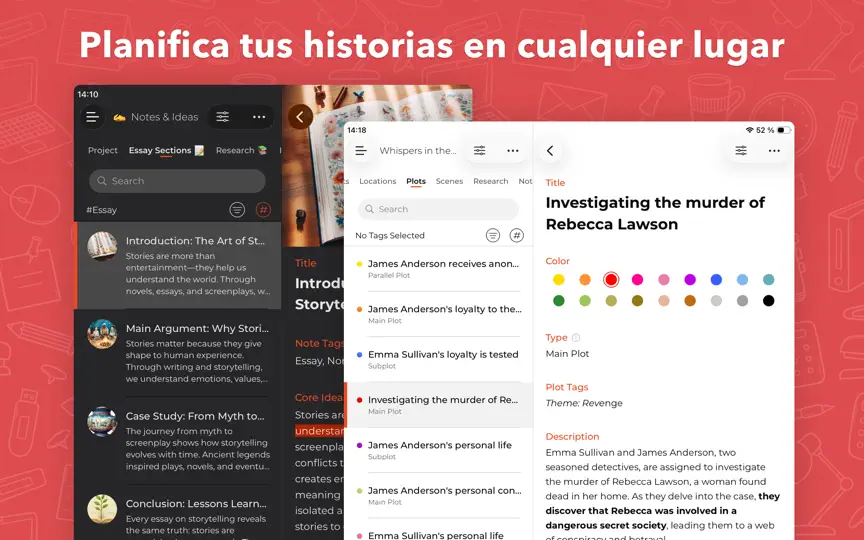Switch to the Essay Sections tab
Viewport: 864px width, 540px height.
[x=166, y=150]
